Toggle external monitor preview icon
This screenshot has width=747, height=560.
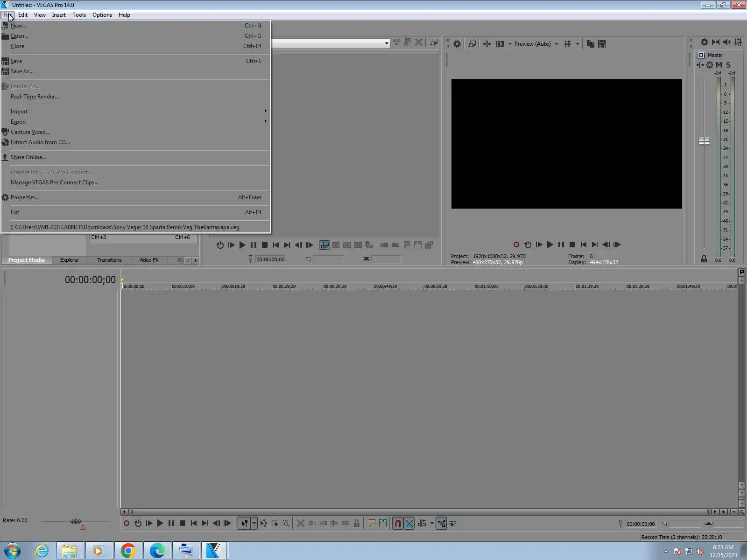coord(472,44)
